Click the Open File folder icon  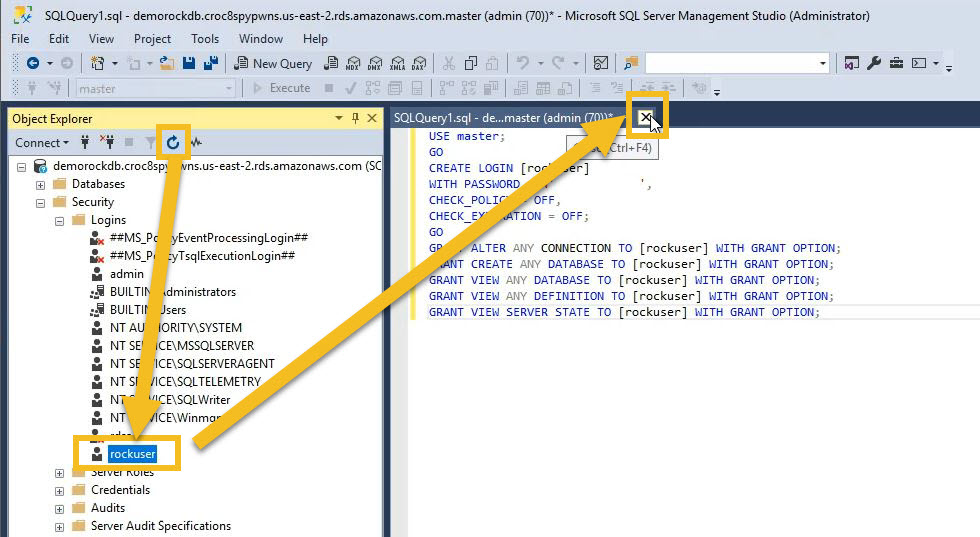(167, 63)
